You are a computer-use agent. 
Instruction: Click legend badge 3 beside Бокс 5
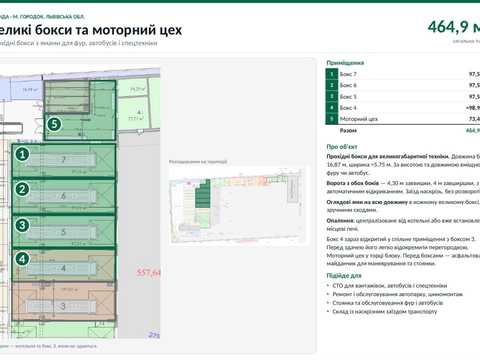(332, 97)
